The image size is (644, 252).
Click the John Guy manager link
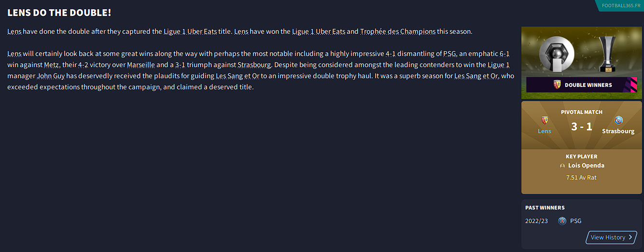(51, 76)
